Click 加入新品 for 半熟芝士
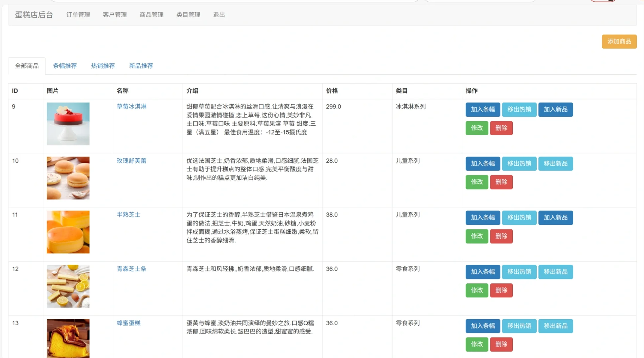Screen dimensions: 644x358 (556, 218)
